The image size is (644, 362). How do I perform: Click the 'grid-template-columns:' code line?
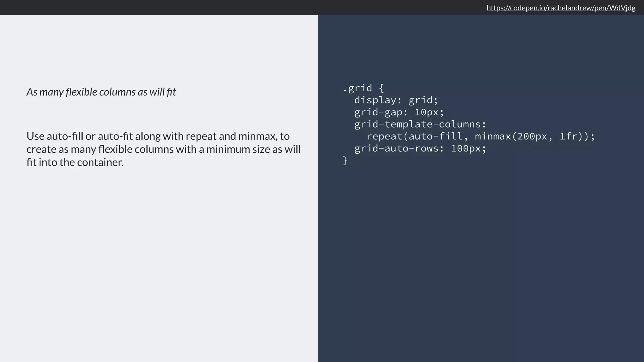tap(420, 124)
